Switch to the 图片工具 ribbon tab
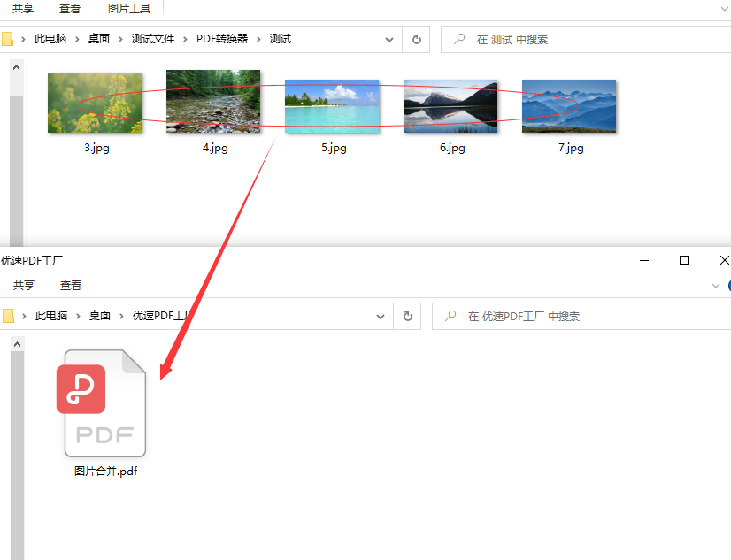Image resolution: width=731 pixels, height=560 pixels. [127, 8]
